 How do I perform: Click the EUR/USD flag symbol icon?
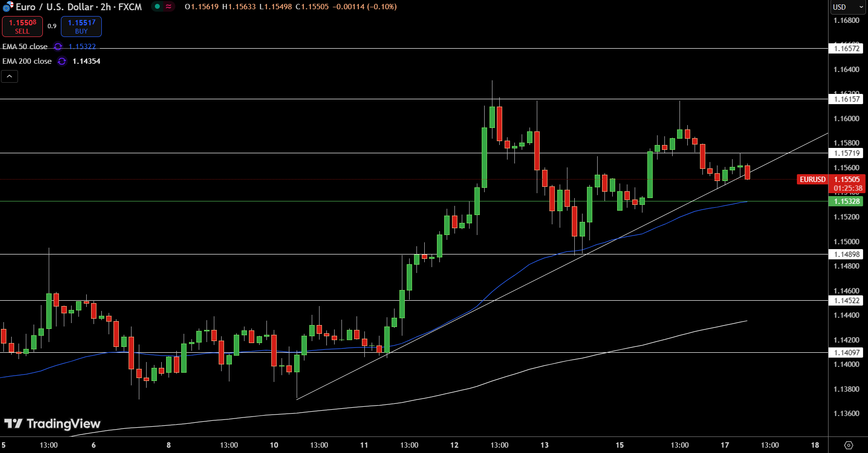[x=8, y=7]
